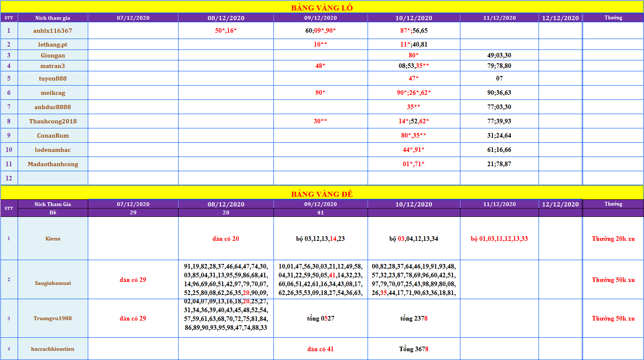The width and height of the screenshot is (644, 360).
Task: Click the cell with 21;78,87
Action: pos(499,164)
